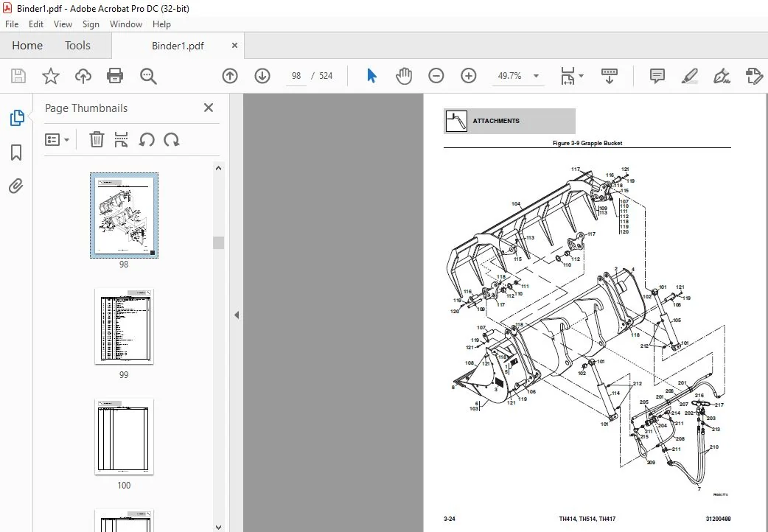
Task: Click the thumbnails scrollbar handle
Action: point(218,243)
